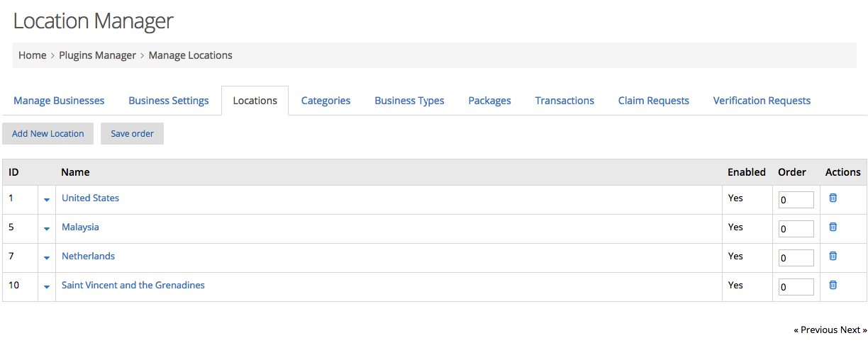Expand Saint Vincent and the Grenadines arrow
The height and width of the screenshot is (355, 868).
[47, 287]
